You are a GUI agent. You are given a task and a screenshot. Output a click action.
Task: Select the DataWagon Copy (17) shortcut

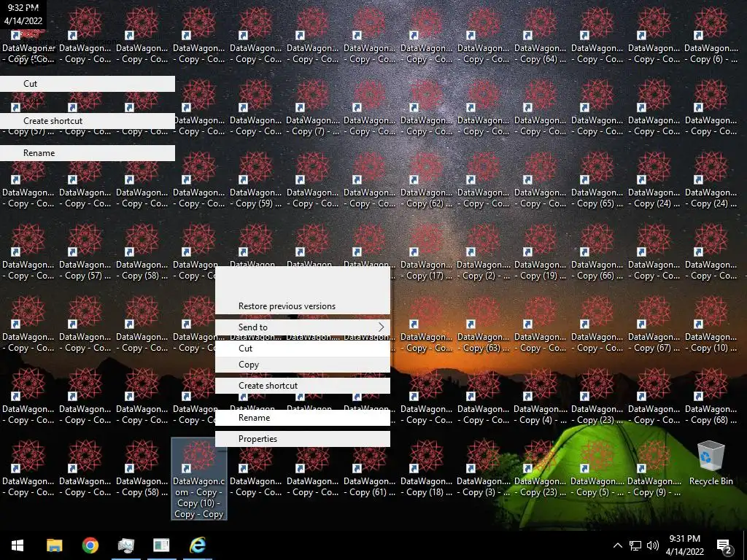point(426,253)
